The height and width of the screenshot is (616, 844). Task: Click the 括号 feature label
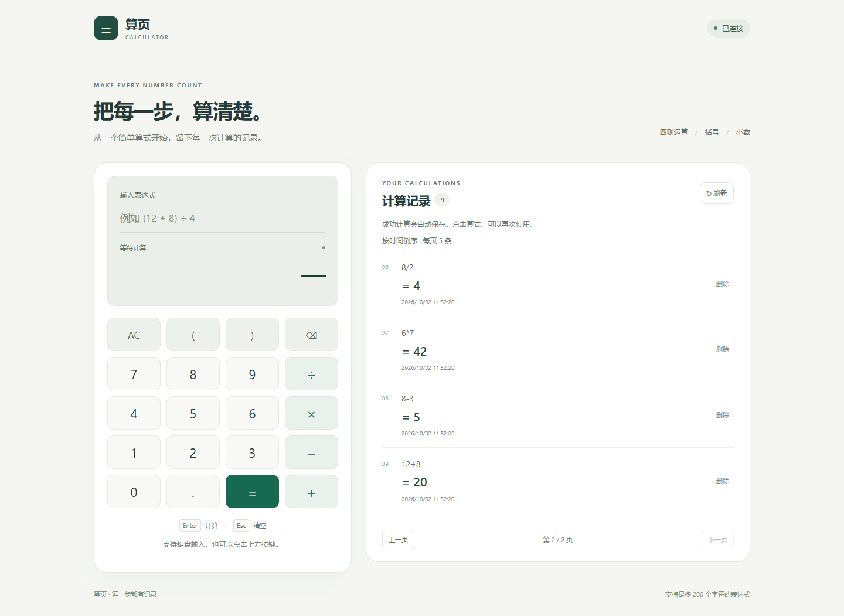click(x=712, y=132)
